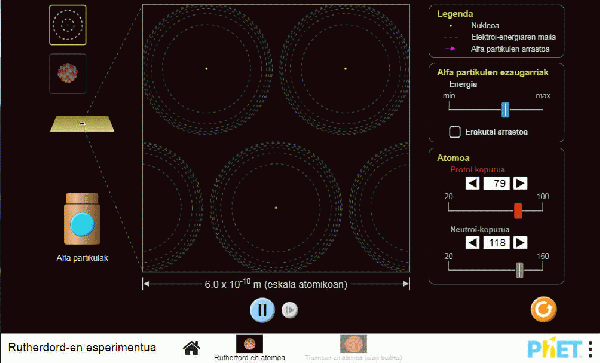Decrease the neutron count with left arrow

(x=473, y=243)
